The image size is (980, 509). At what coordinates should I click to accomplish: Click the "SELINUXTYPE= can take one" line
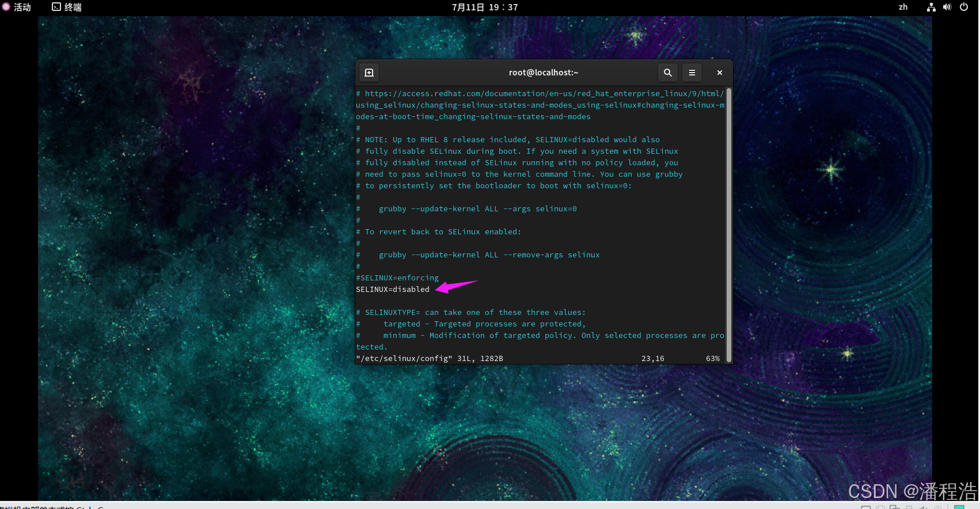pos(471,313)
